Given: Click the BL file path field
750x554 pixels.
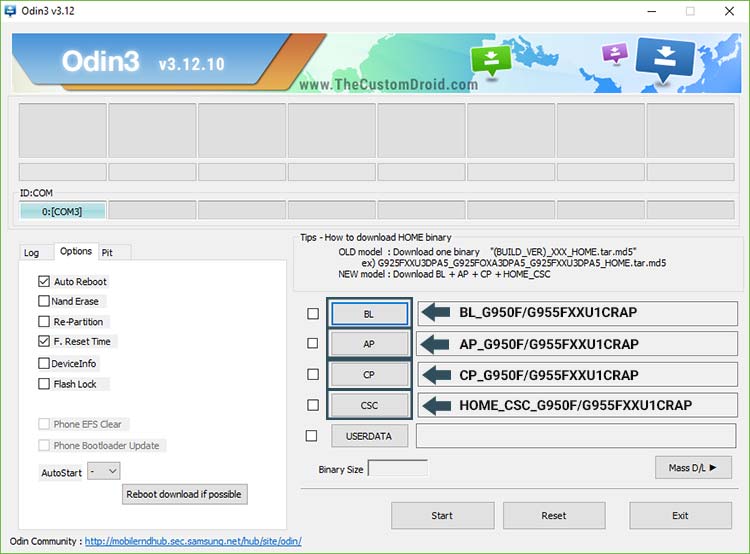Looking at the screenshot, I should pyautogui.click(x=577, y=313).
